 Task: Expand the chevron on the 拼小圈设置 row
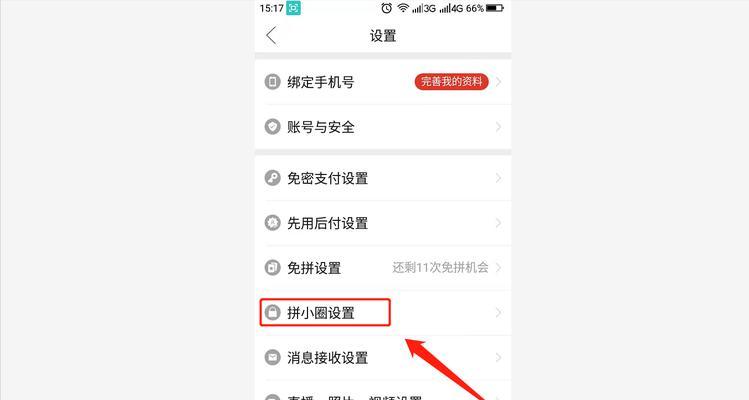498,313
